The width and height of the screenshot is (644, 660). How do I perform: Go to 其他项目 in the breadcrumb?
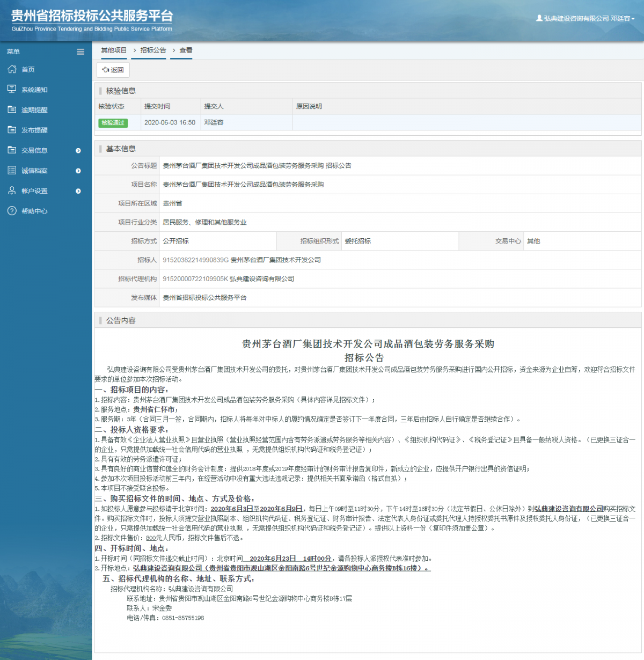pos(114,50)
